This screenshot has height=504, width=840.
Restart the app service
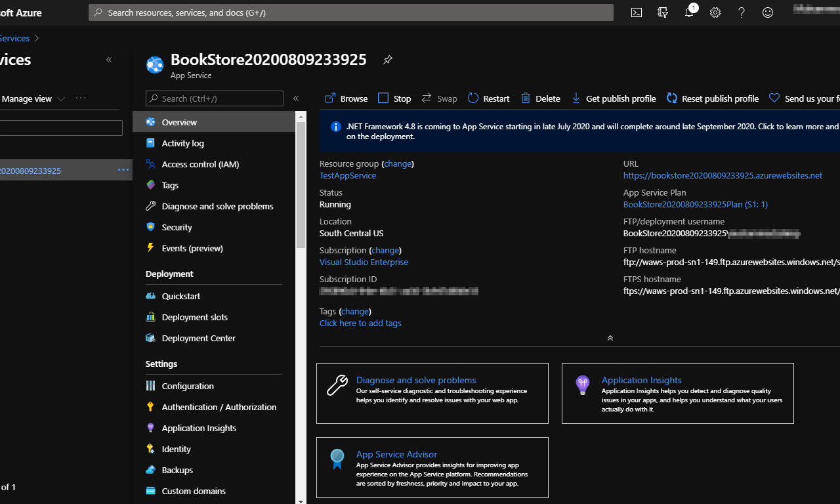(x=488, y=98)
